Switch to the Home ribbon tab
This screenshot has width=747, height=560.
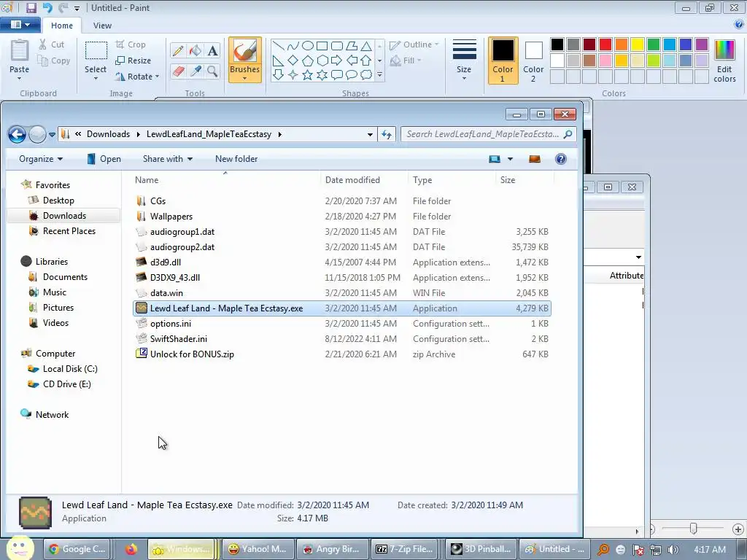tap(62, 26)
